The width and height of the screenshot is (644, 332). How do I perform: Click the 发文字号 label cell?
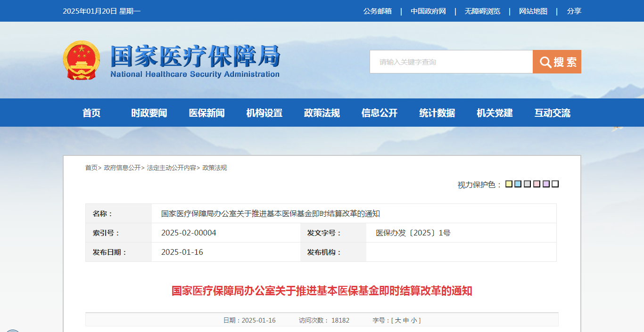coord(333,233)
